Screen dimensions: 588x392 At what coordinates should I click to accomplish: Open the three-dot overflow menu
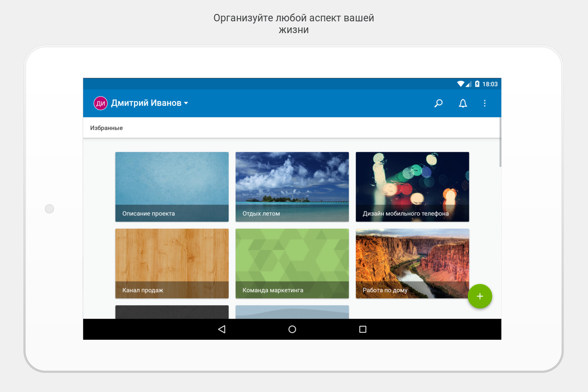[485, 103]
